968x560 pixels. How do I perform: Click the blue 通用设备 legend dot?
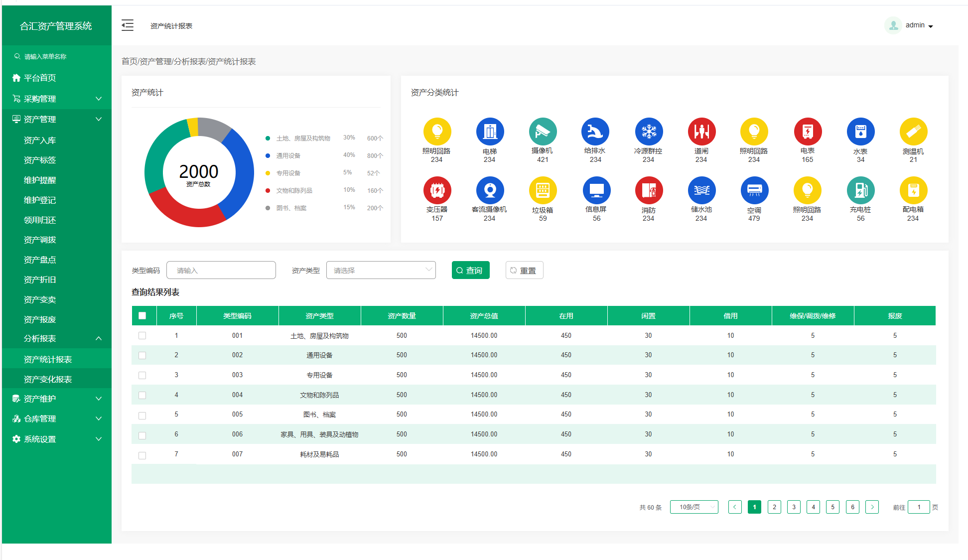click(268, 155)
